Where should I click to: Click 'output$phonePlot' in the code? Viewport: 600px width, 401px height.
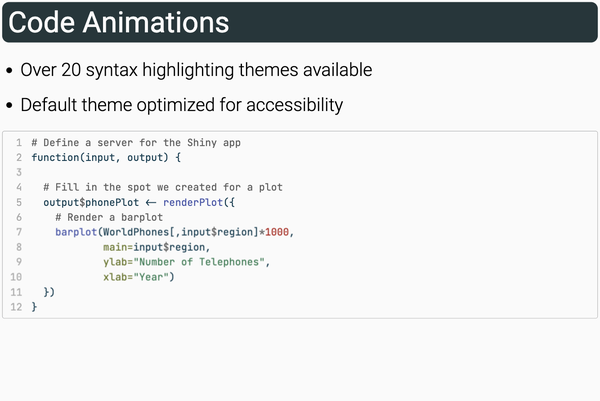(x=91, y=202)
